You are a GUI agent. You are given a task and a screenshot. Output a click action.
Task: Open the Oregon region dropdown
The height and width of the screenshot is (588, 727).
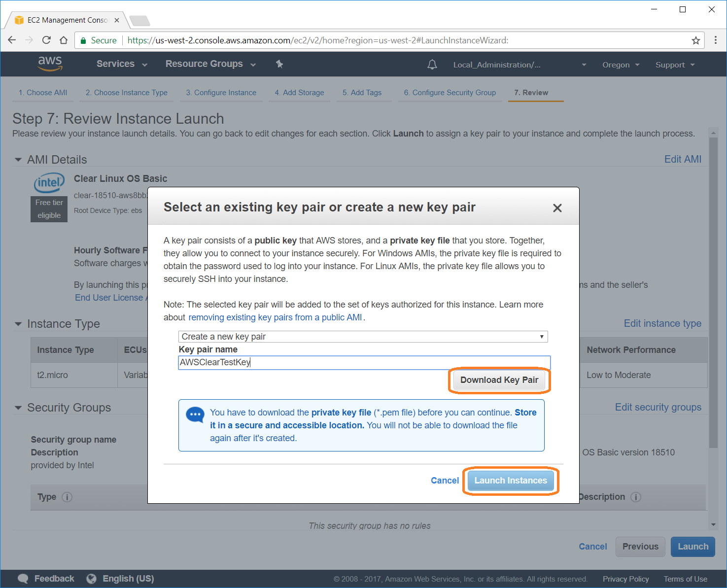tap(621, 65)
